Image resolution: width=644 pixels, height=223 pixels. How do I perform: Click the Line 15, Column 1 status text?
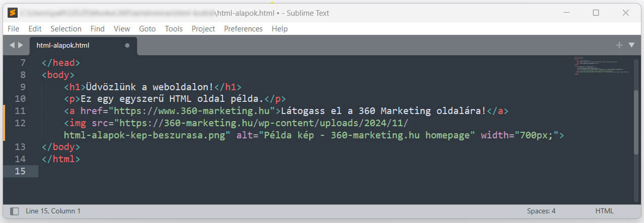point(53,211)
